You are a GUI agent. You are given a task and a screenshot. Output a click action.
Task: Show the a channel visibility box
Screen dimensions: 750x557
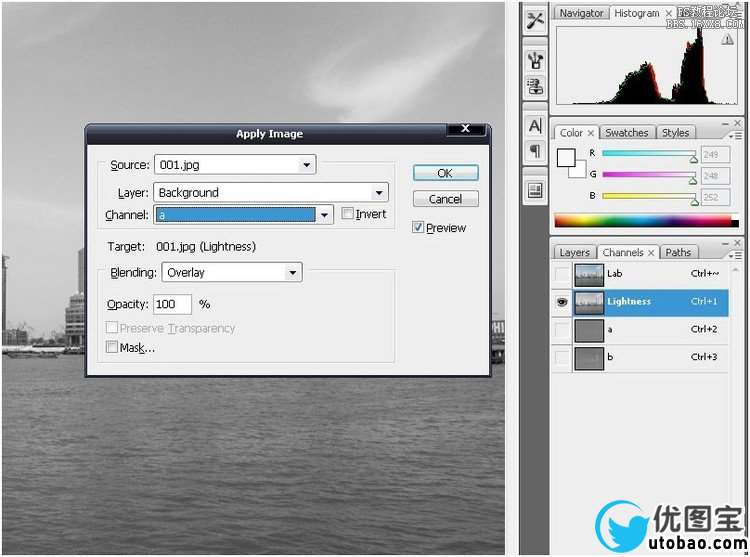[x=562, y=329]
